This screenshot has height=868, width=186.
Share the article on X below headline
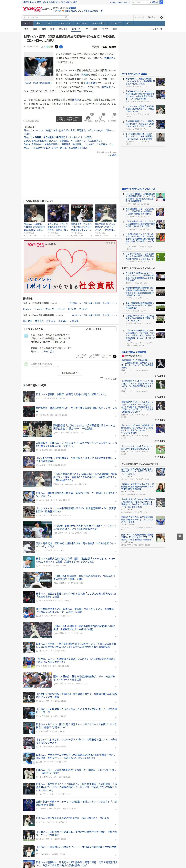point(56,47)
